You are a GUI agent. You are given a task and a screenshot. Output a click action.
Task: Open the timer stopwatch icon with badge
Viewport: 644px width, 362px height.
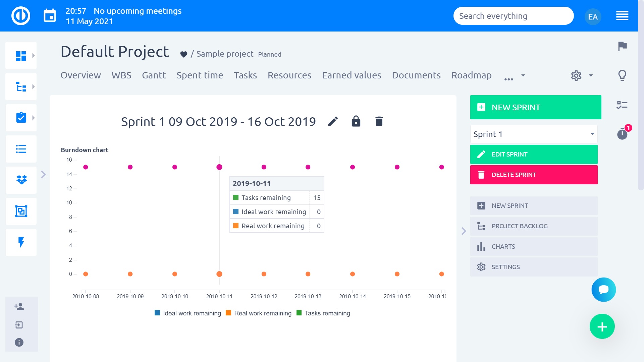(622, 134)
